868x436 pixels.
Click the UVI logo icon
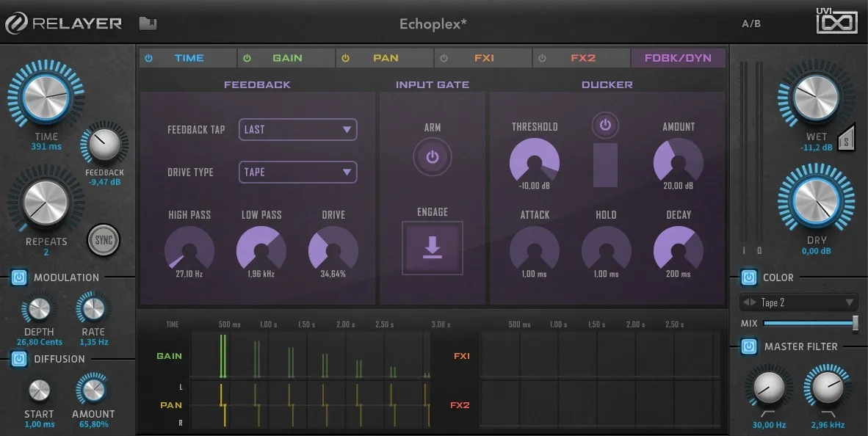pyautogui.click(x=837, y=22)
